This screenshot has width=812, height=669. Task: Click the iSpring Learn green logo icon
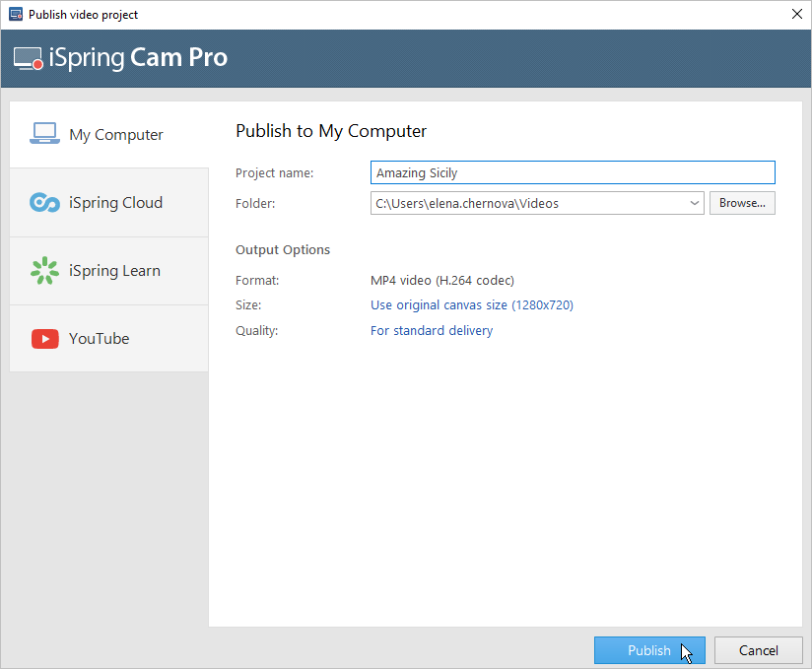click(44, 271)
